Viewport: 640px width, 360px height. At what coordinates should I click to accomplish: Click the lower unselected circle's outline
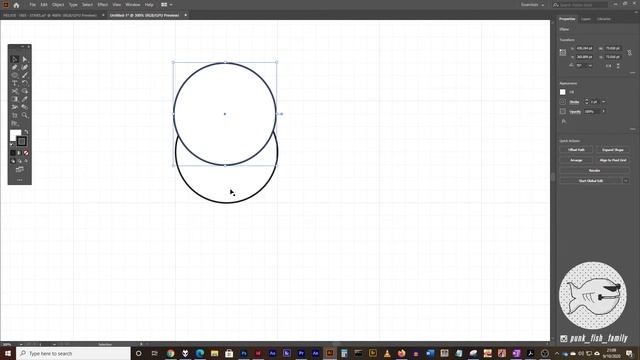pyautogui.click(x=227, y=202)
